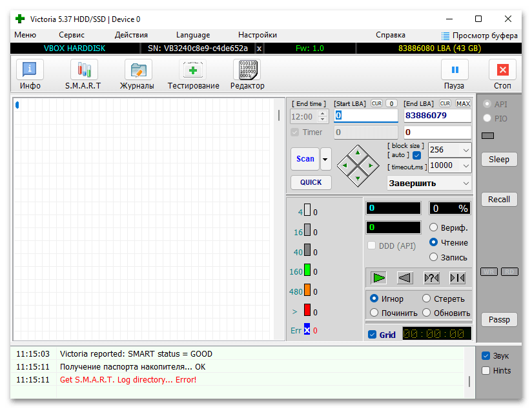
Task: Expand the block size 256 dropdown
Action: [466, 150]
